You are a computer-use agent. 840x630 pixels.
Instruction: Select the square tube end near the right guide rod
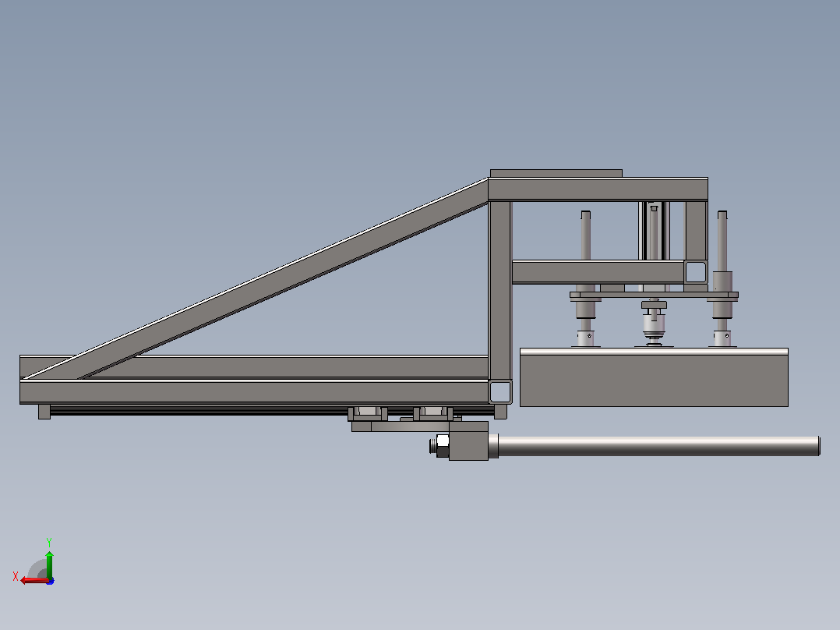tap(696, 272)
